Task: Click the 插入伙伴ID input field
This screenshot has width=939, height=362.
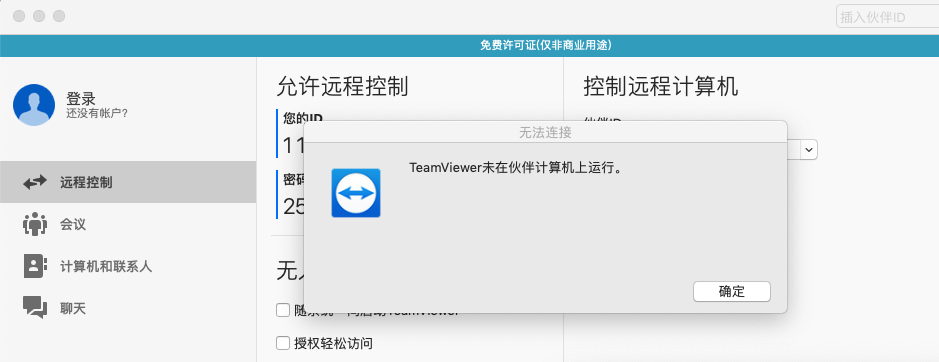Action: tap(887, 17)
